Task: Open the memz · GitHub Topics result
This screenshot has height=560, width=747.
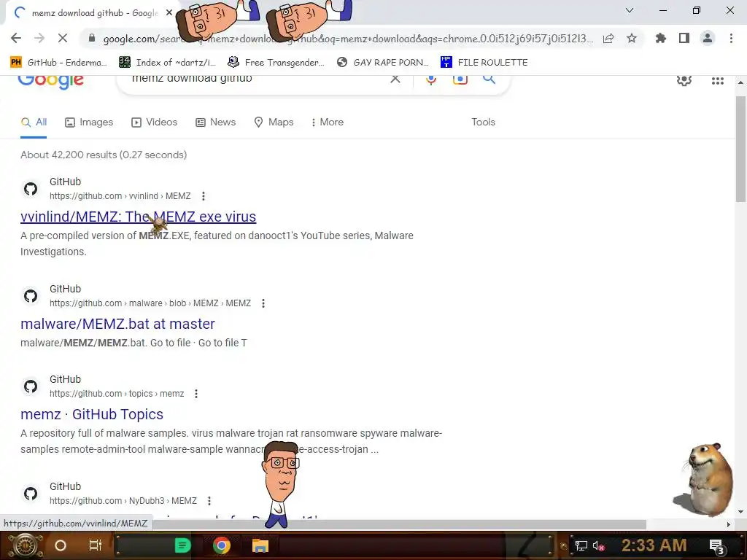Action: 92,414
